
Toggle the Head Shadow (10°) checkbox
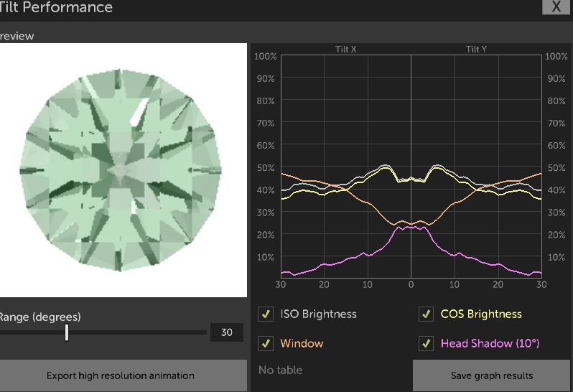click(427, 343)
